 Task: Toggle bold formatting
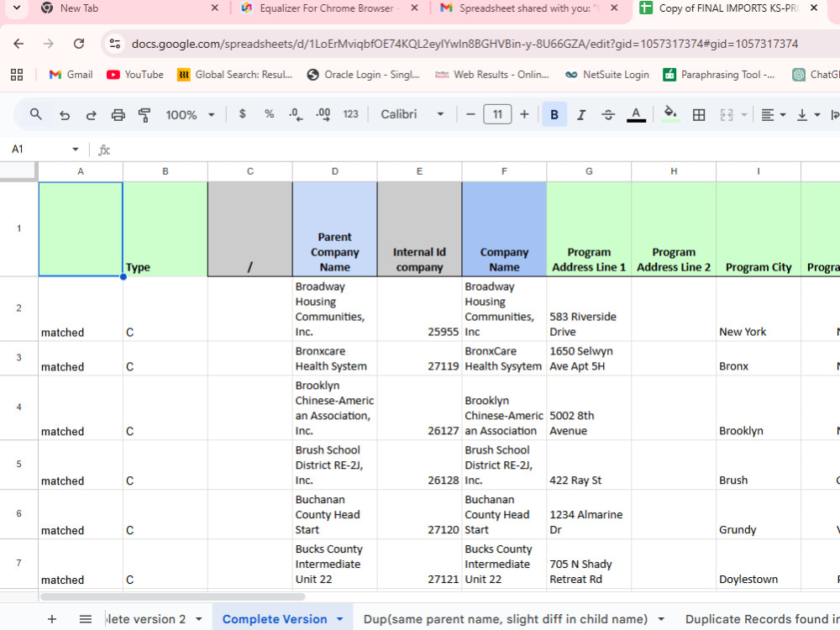[x=554, y=114]
